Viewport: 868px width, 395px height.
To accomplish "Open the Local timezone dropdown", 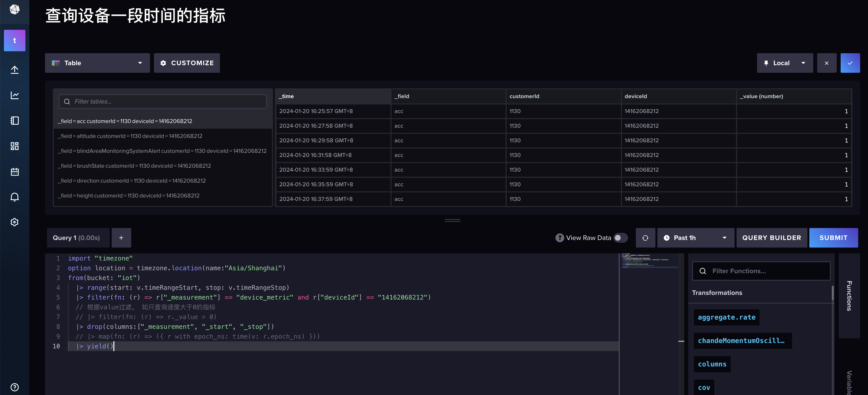I will click(784, 63).
